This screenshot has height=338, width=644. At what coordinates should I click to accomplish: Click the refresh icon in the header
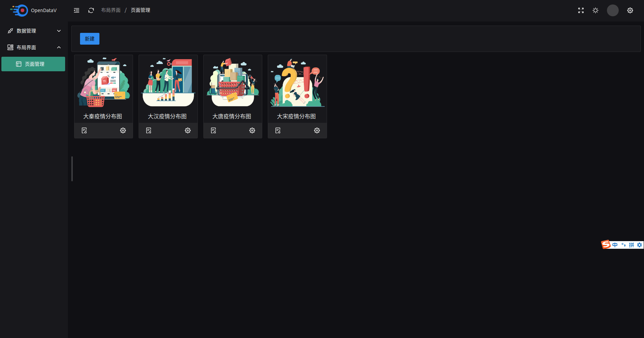point(91,10)
